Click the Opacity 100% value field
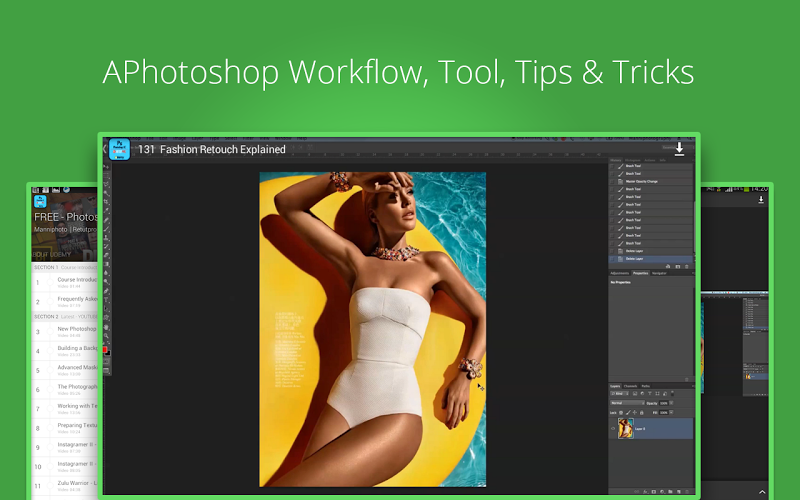Screen dimensions: 800x500 point(664,403)
